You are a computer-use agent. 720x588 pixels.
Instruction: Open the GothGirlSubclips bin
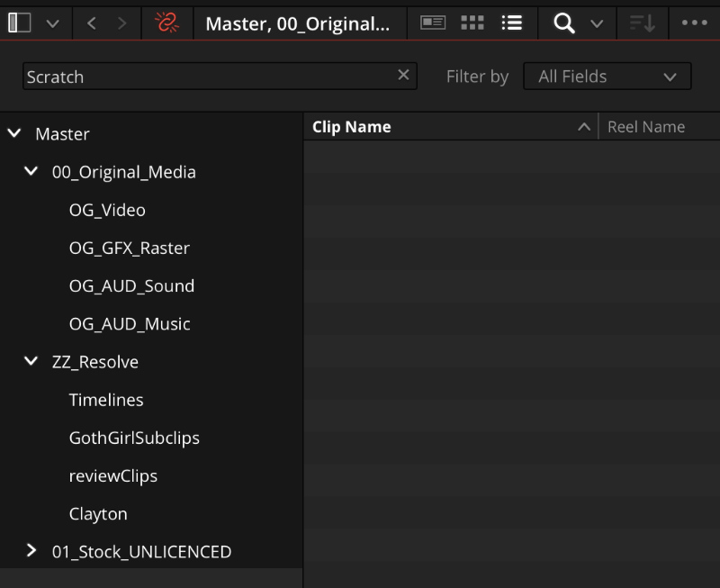coord(134,439)
